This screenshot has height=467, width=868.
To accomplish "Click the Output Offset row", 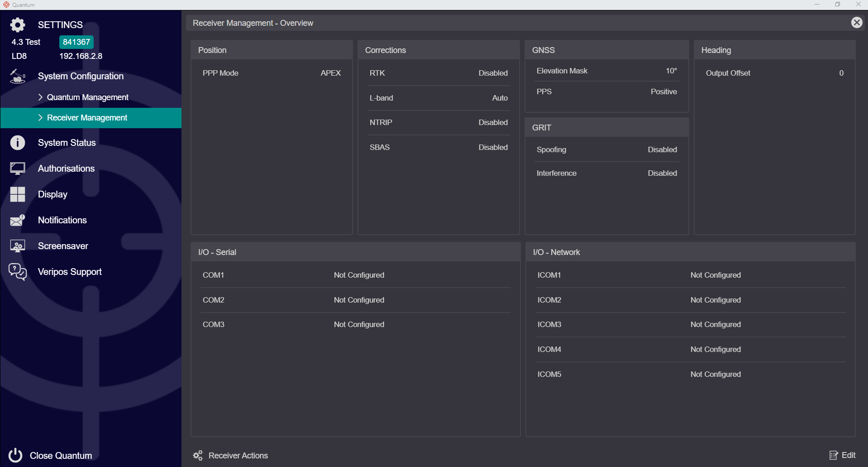I will pyautogui.click(x=775, y=73).
